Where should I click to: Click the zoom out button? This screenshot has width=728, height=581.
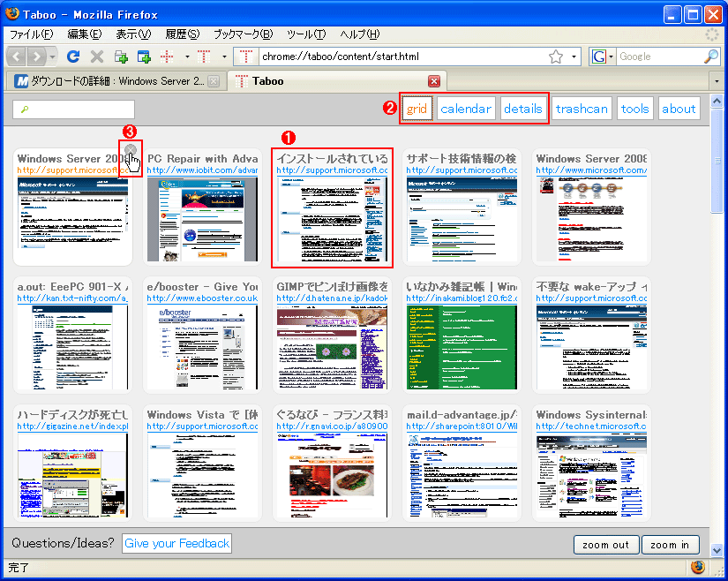coord(606,545)
